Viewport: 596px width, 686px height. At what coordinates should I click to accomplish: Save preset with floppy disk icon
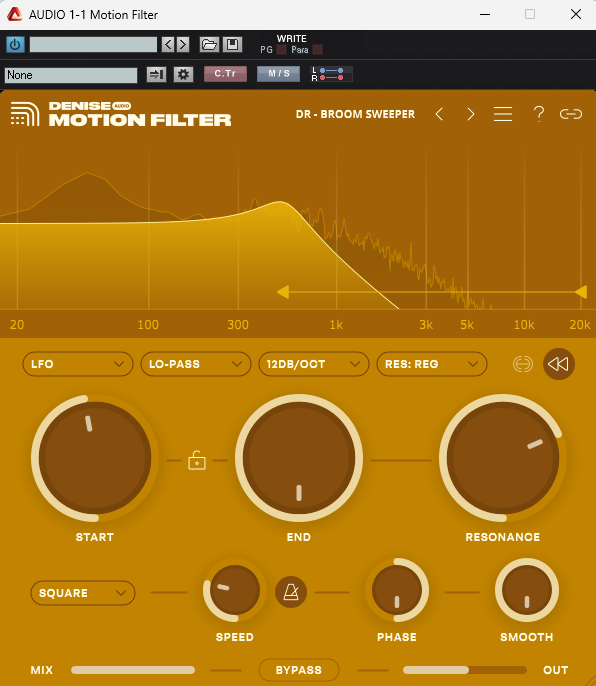tap(232, 45)
